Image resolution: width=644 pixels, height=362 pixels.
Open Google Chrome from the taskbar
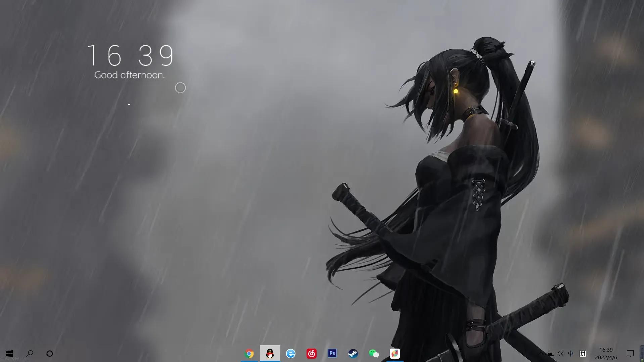click(x=249, y=354)
